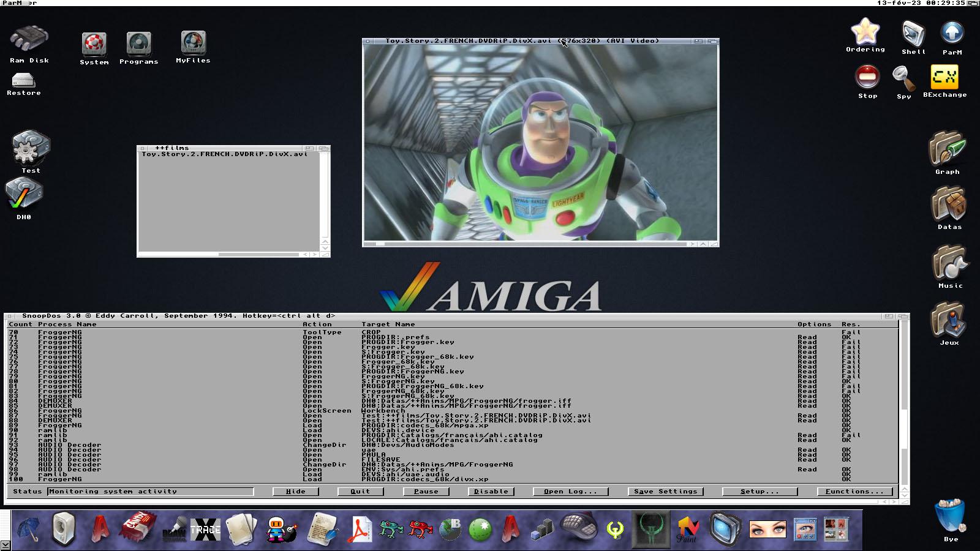
Task: Open the Jeux folder icon
Action: [948, 319]
